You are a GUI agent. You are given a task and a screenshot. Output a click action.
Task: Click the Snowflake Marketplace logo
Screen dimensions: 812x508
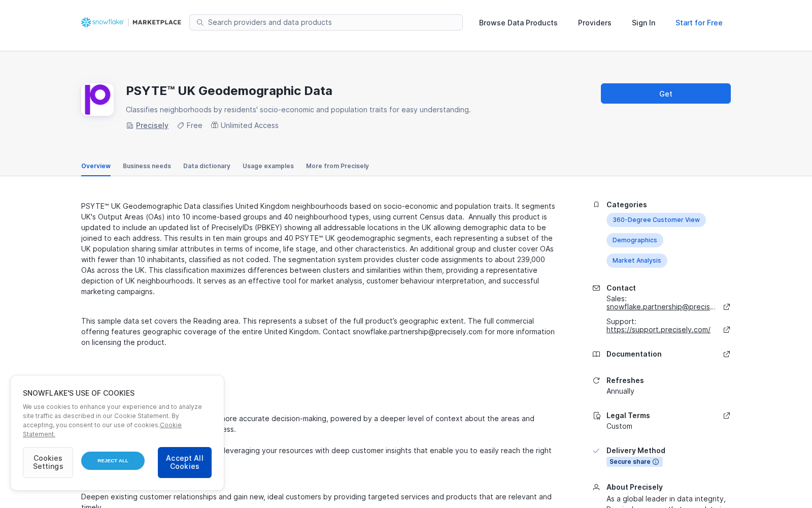pos(131,22)
